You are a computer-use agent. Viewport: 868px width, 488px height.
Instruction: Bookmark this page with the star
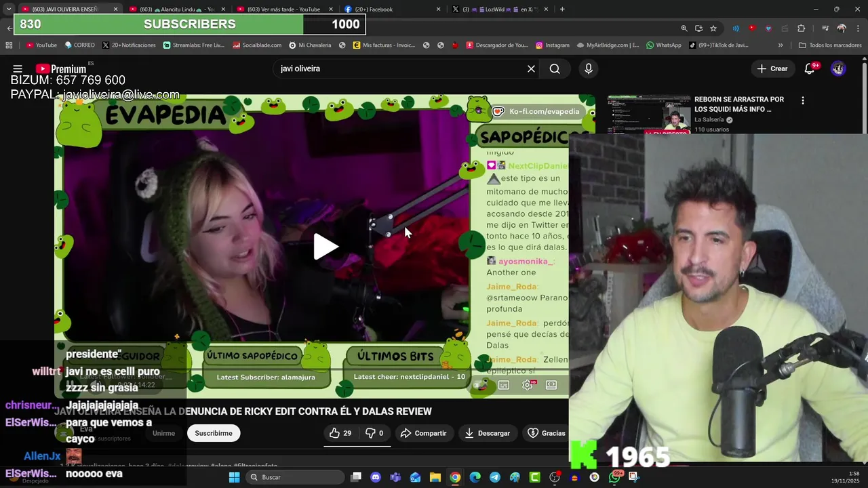click(x=713, y=28)
